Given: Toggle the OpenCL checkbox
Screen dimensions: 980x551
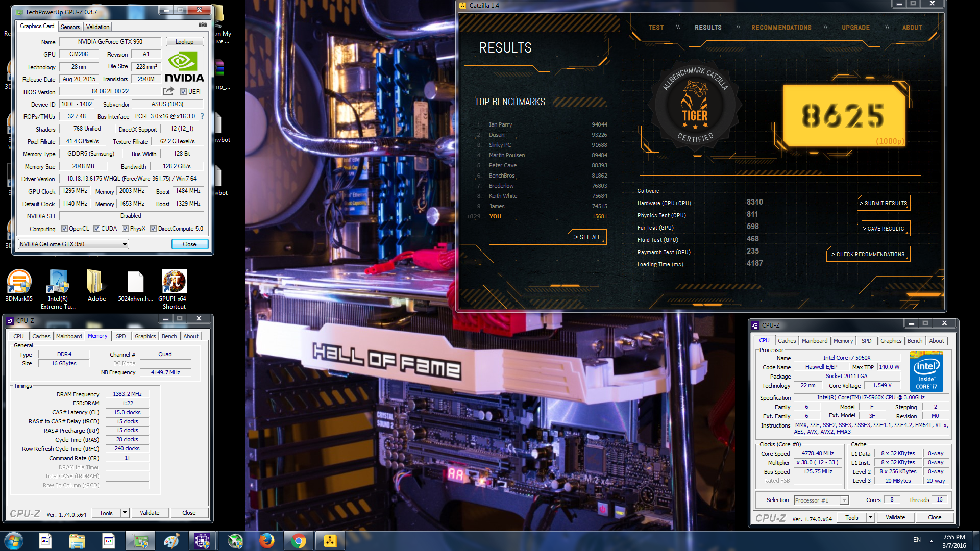Looking at the screenshot, I should pyautogui.click(x=64, y=229).
